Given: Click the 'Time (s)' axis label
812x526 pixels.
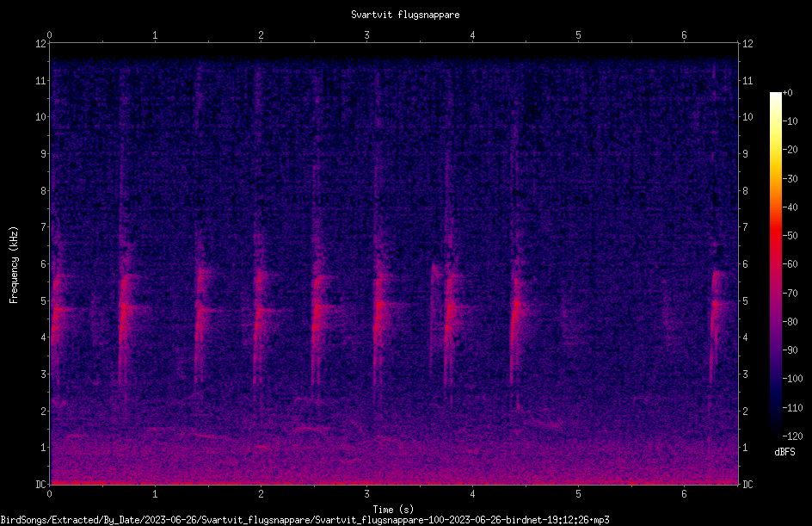Looking at the screenshot, I should [393, 510].
